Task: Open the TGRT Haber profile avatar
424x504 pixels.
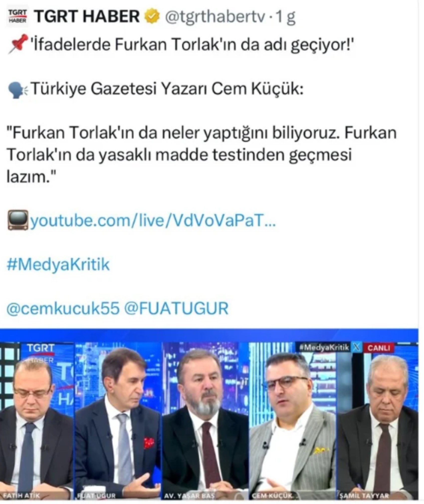Action: [x=17, y=17]
